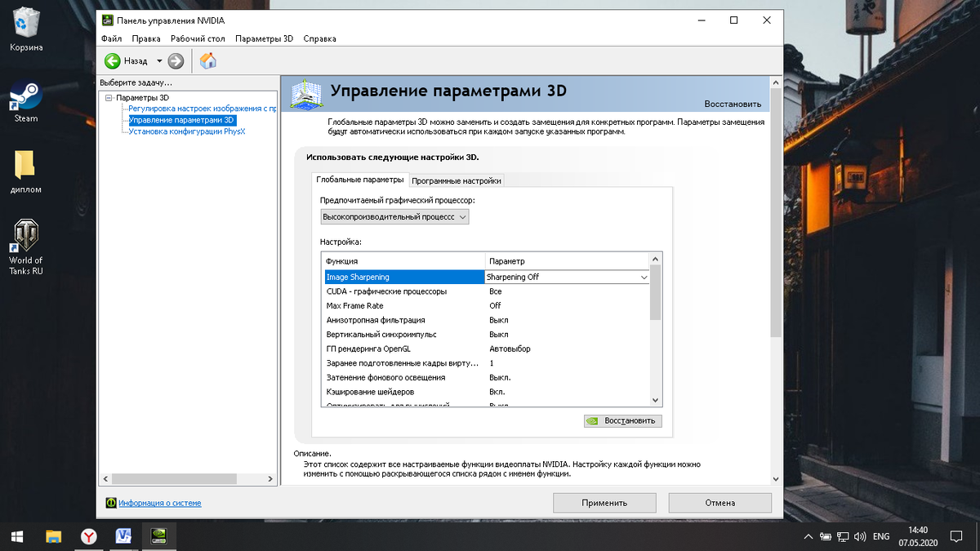Viewport: 980px width, 551px height.
Task: Click the lower Восстановить button
Action: pyautogui.click(x=625, y=420)
